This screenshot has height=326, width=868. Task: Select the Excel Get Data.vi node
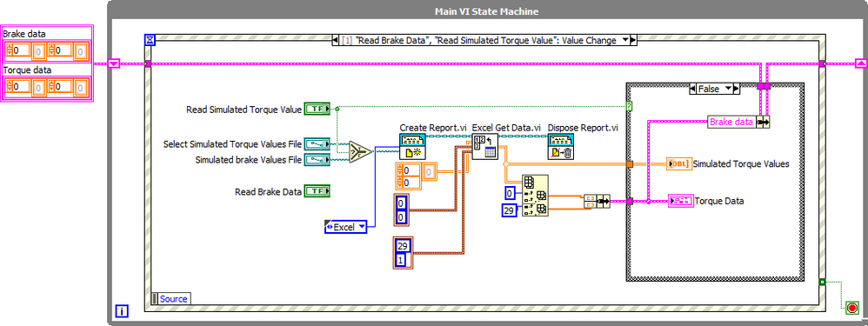[x=485, y=147]
